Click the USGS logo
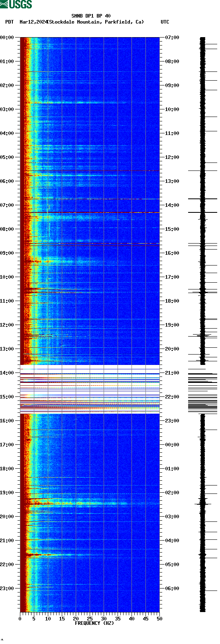The width and height of the screenshot is (220, 644). 16,4
